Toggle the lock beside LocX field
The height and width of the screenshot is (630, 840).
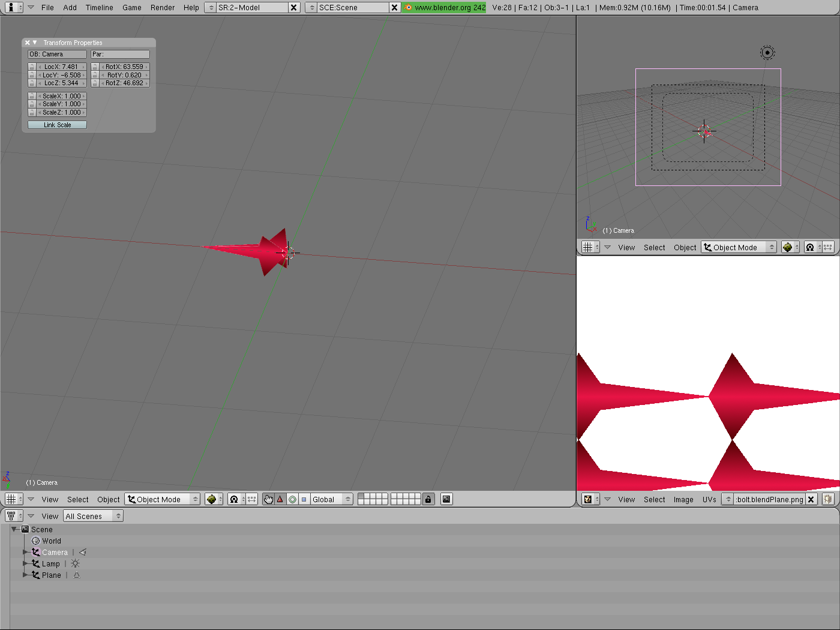(x=32, y=67)
